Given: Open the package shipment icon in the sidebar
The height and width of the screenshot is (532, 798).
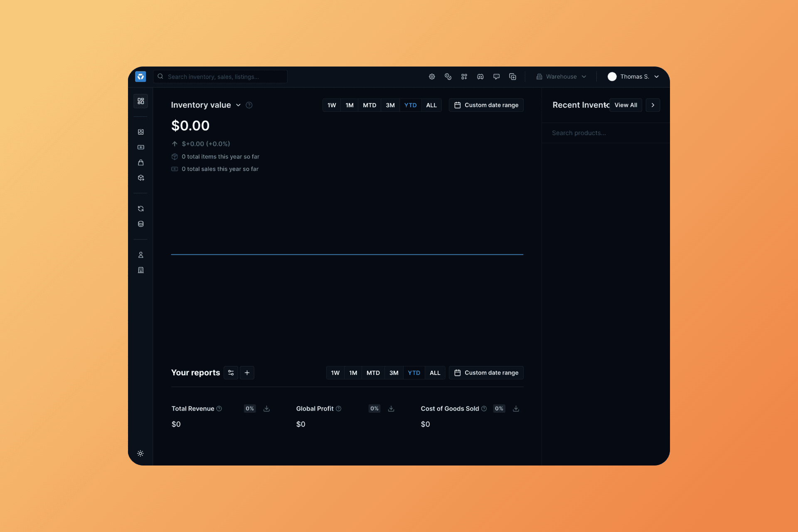Looking at the screenshot, I should (140, 177).
